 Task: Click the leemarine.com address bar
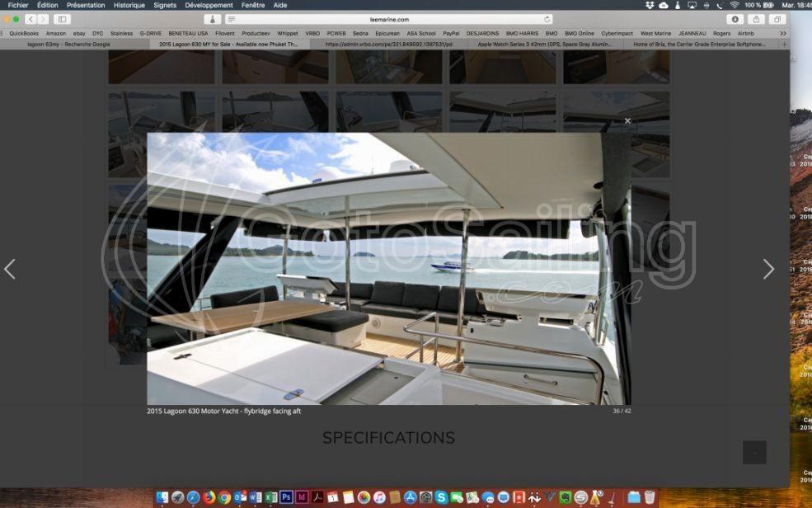tap(389, 19)
